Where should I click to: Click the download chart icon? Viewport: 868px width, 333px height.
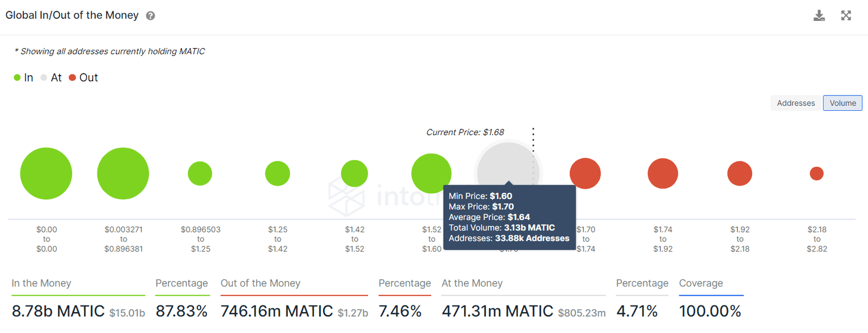819,16
